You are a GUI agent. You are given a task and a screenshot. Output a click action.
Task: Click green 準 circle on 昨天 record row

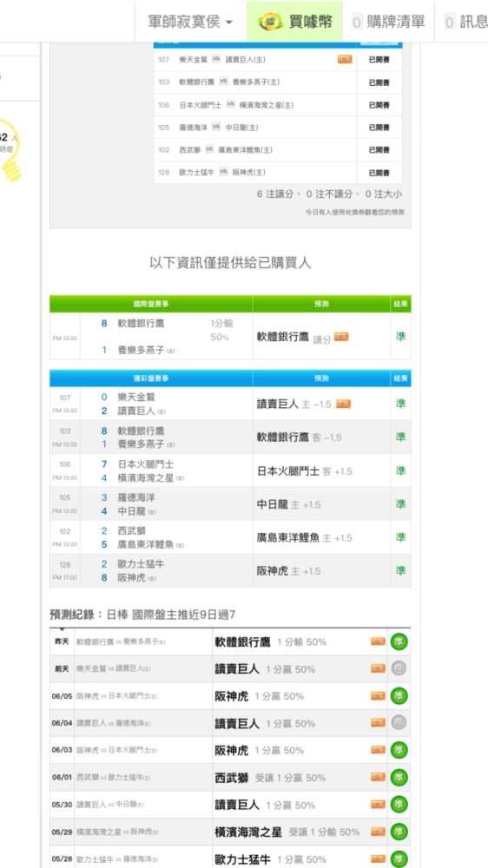click(x=399, y=642)
